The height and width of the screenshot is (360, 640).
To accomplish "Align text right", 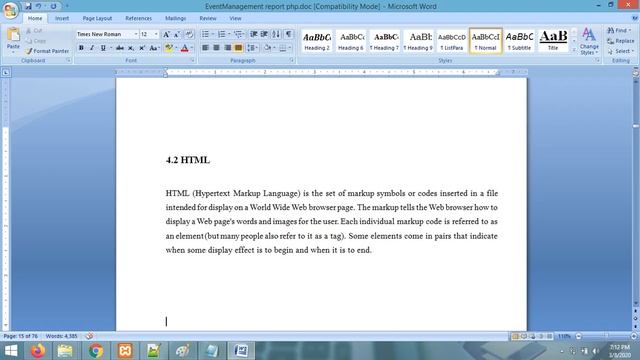I will 227,48.
